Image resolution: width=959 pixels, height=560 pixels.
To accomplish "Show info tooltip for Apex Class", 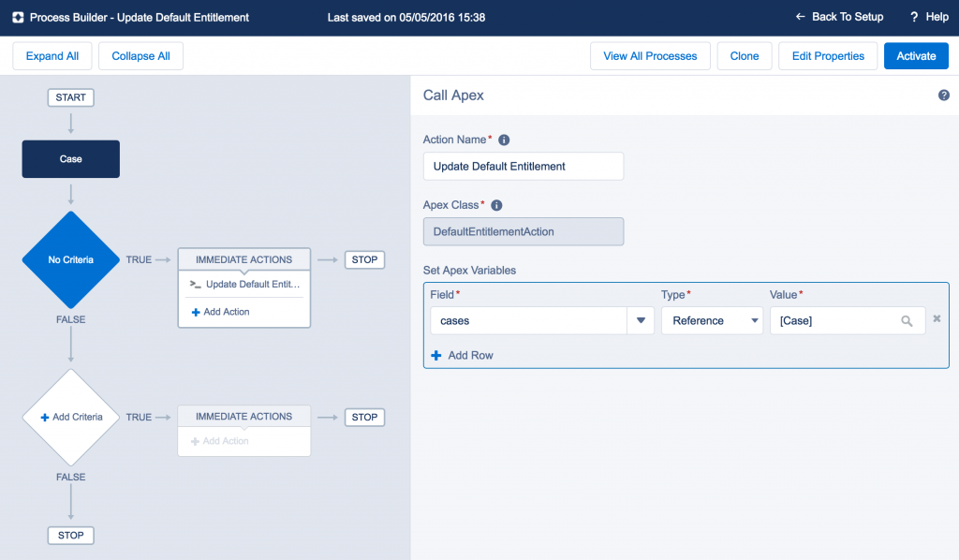I will pos(496,205).
